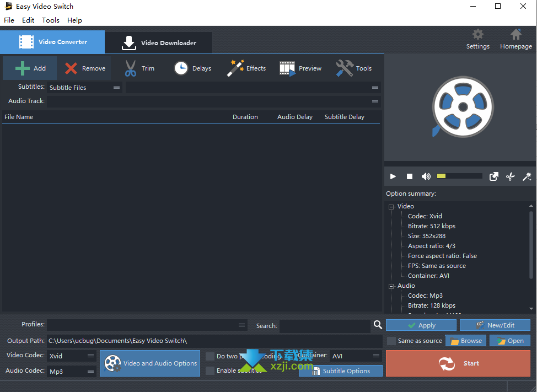Click the Subtitle Delay column header
Image resolution: width=537 pixels, height=392 pixels.
[x=345, y=117]
